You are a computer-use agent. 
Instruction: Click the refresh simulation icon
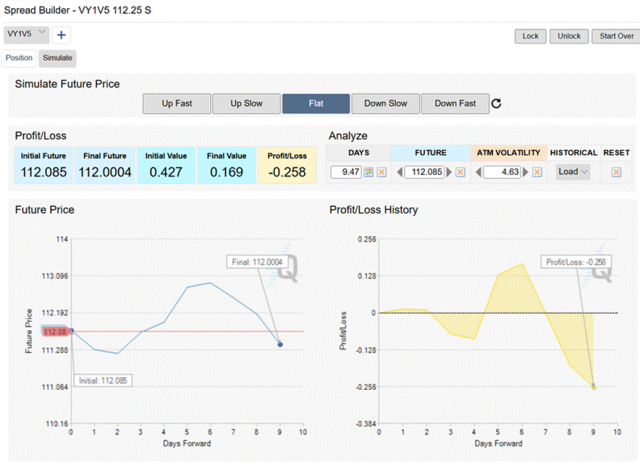(496, 103)
